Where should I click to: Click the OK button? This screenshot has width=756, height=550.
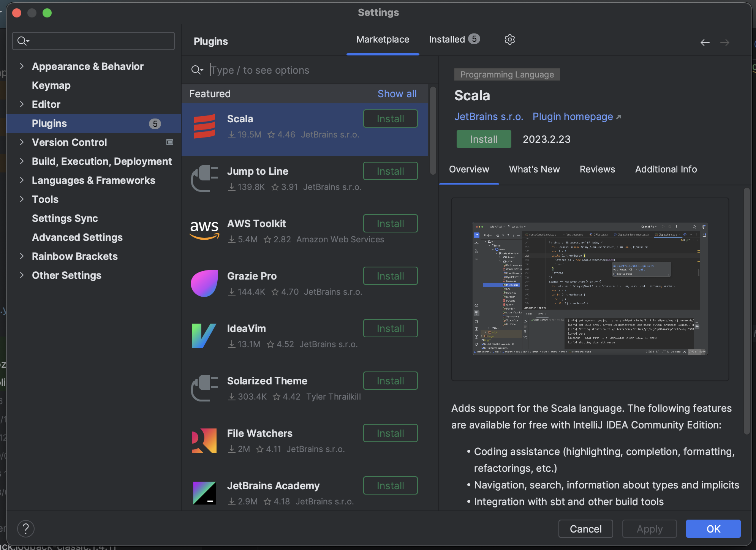(713, 529)
